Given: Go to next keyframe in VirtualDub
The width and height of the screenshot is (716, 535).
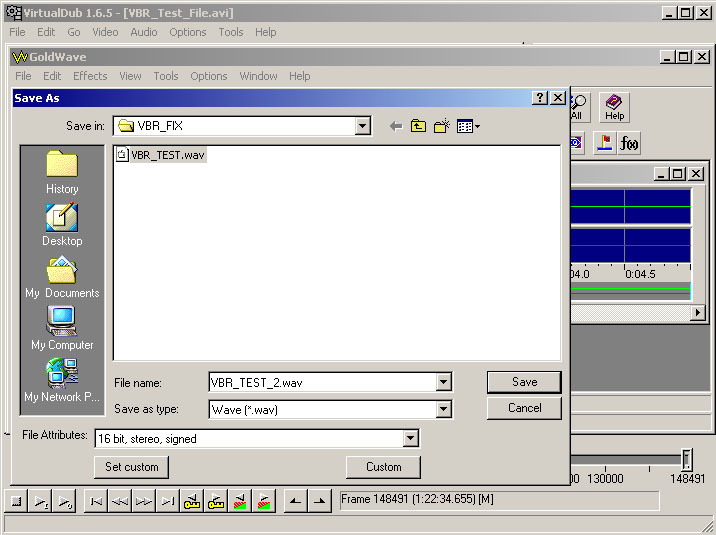Looking at the screenshot, I should [216, 502].
